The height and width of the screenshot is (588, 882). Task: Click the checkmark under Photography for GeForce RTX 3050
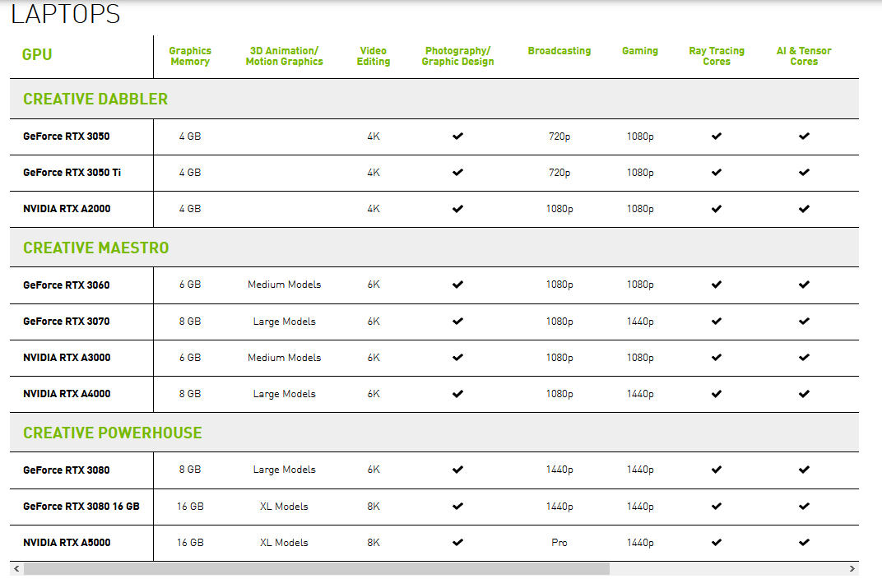point(457,137)
